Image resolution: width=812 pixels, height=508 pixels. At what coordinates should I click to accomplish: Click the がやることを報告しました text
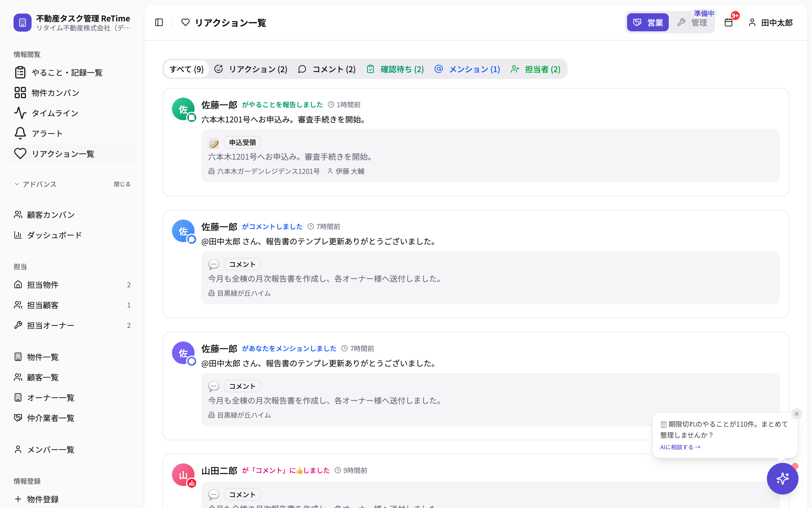pos(282,105)
